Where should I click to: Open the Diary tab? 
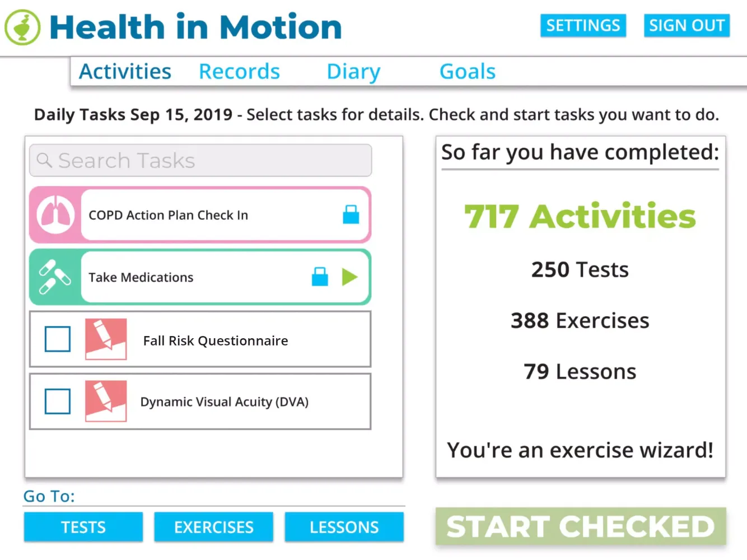(353, 72)
